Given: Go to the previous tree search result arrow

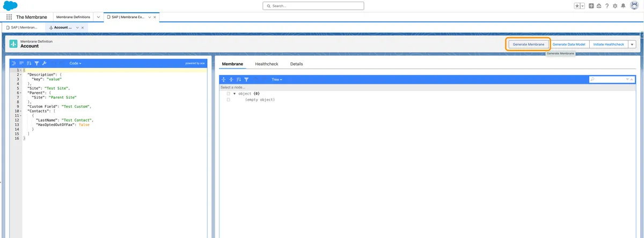Looking at the screenshot, I should [632, 79].
